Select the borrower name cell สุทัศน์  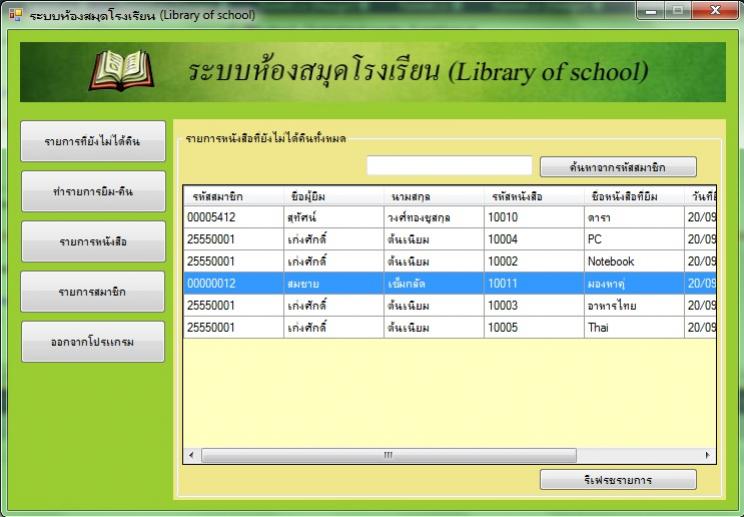[334, 217]
